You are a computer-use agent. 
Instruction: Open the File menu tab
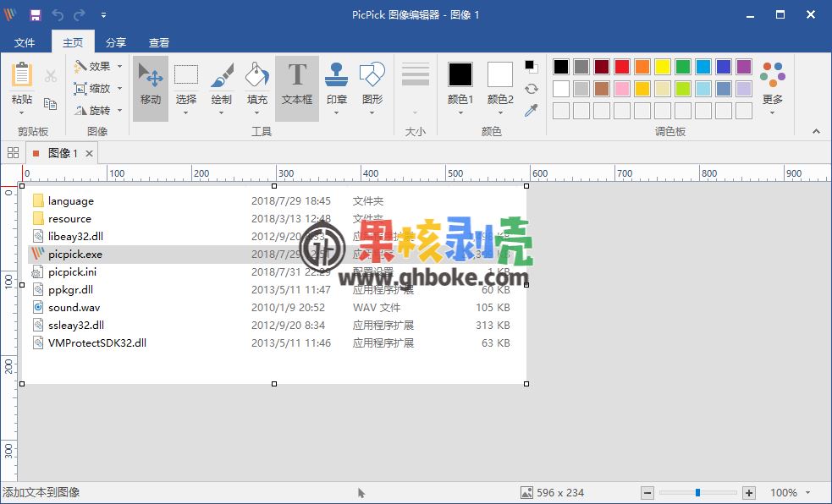(x=25, y=42)
